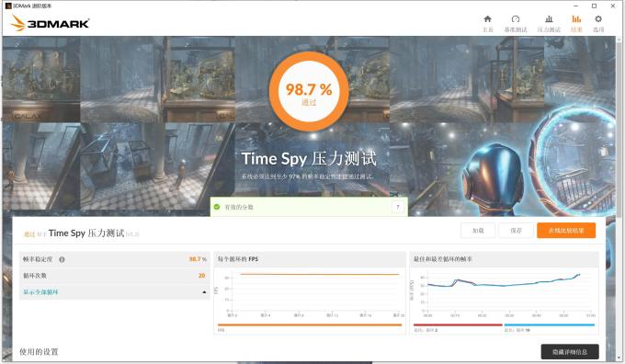Image resolution: width=625 pixels, height=364 pixels.
Task: Open the Stress Tests (压力测试) tab
Action: pyautogui.click(x=549, y=24)
